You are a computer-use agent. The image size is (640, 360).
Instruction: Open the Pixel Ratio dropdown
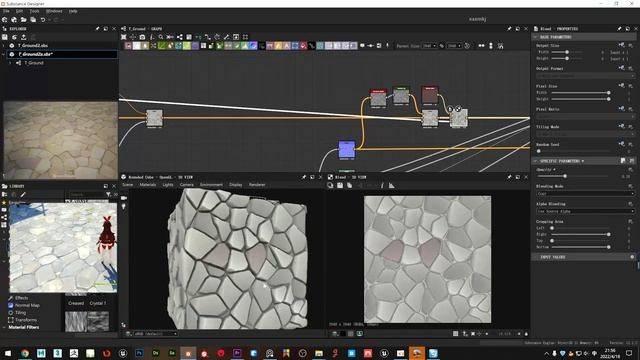pos(585,116)
